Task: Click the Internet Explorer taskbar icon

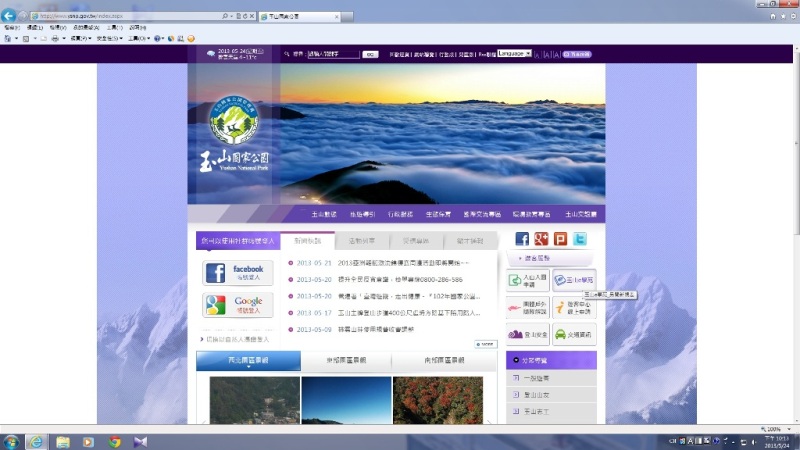Action: [x=36, y=442]
